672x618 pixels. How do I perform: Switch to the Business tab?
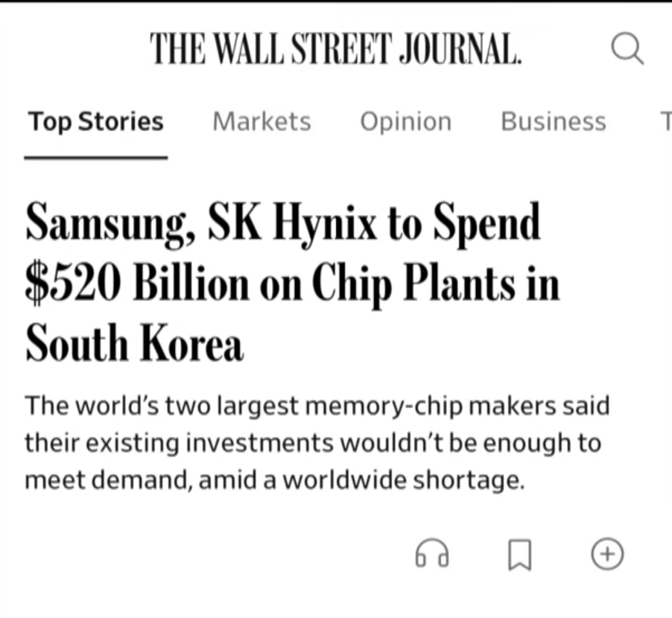coord(554,121)
